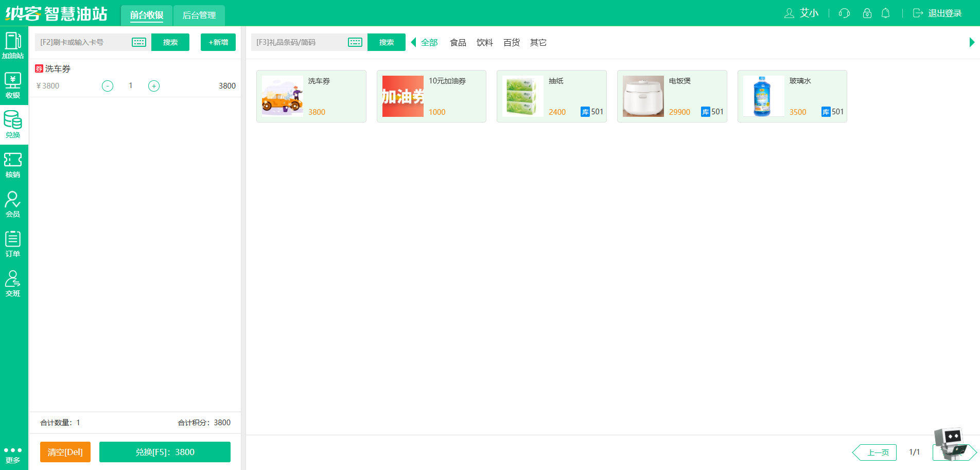Click 搜索 button beside gift barcode field

pos(387,42)
